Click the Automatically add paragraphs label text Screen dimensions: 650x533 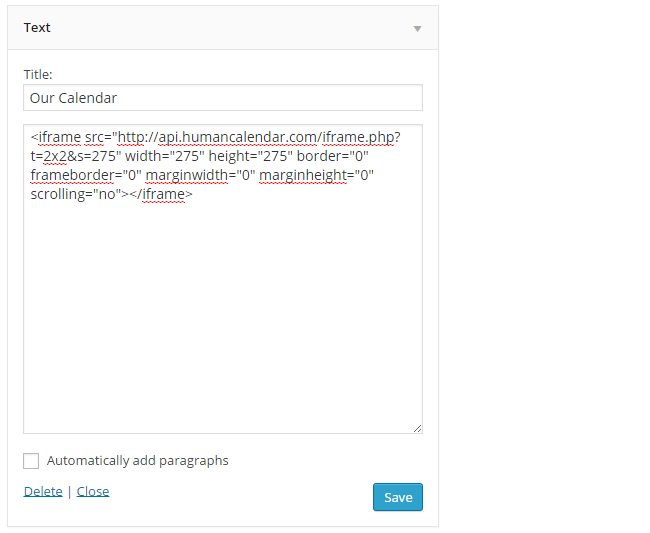[x=138, y=461]
